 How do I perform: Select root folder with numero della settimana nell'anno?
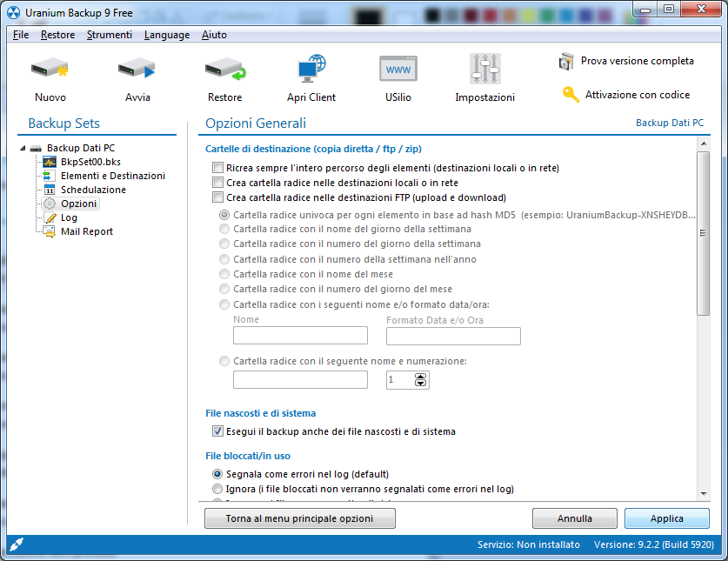point(224,259)
